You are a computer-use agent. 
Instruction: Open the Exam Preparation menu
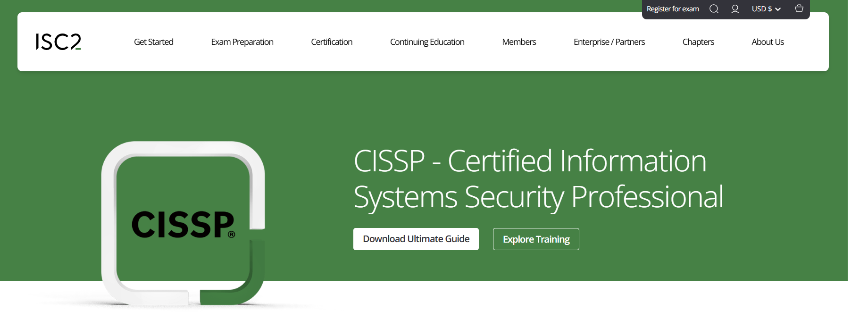tap(242, 42)
